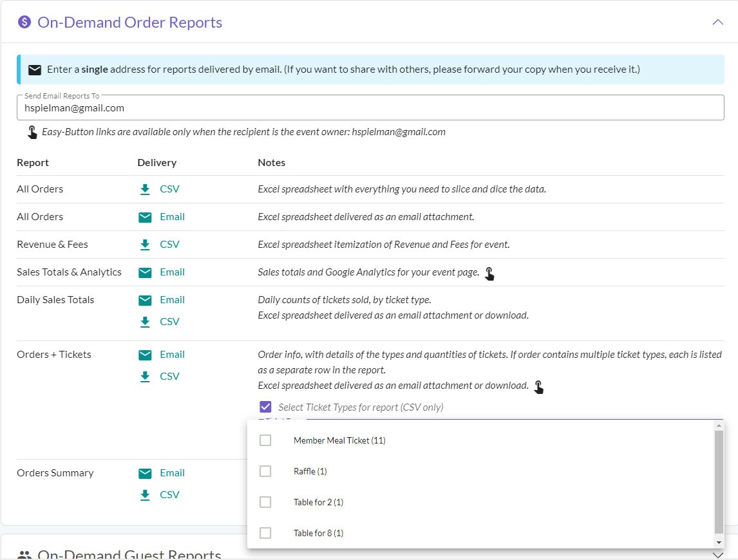Image resolution: width=738 pixels, height=560 pixels.
Task: Email the Daily Sales Totals report
Action: (x=172, y=300)
